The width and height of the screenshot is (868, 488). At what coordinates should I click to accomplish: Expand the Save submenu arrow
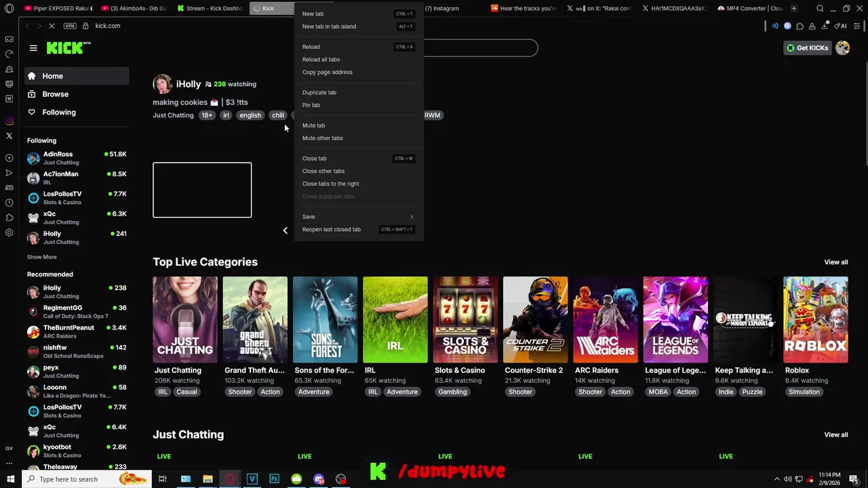(x=411, y=217)
